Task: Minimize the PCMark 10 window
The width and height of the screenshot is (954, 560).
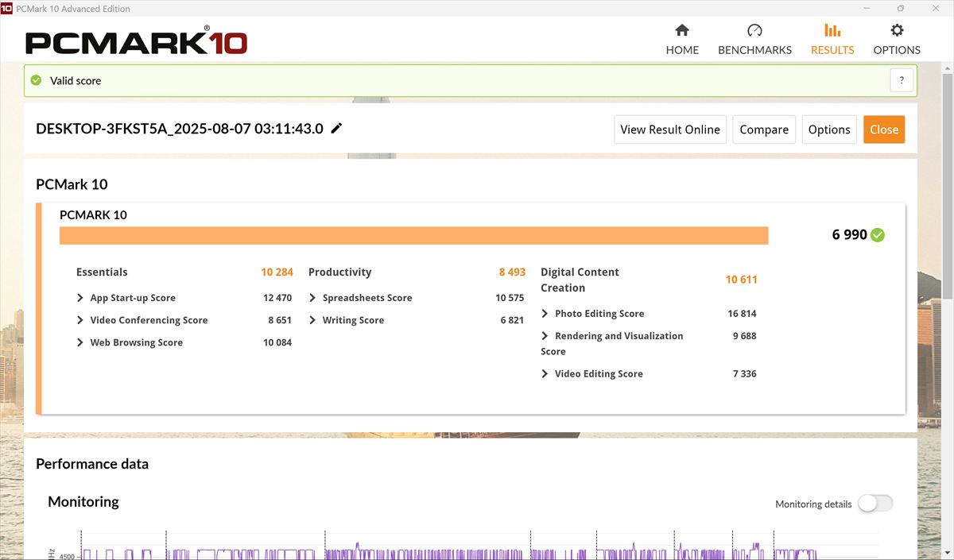Action: click(x=865, y=8)
